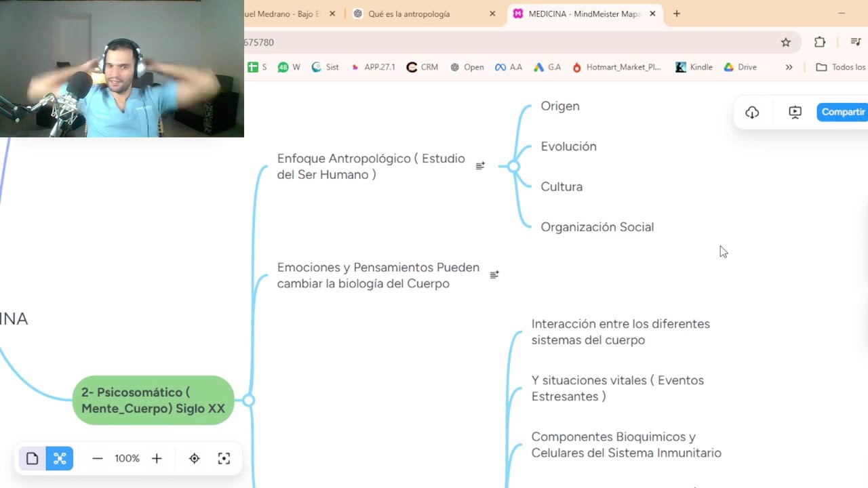
Task: Select the Origen node
Action: pos(560,106)
